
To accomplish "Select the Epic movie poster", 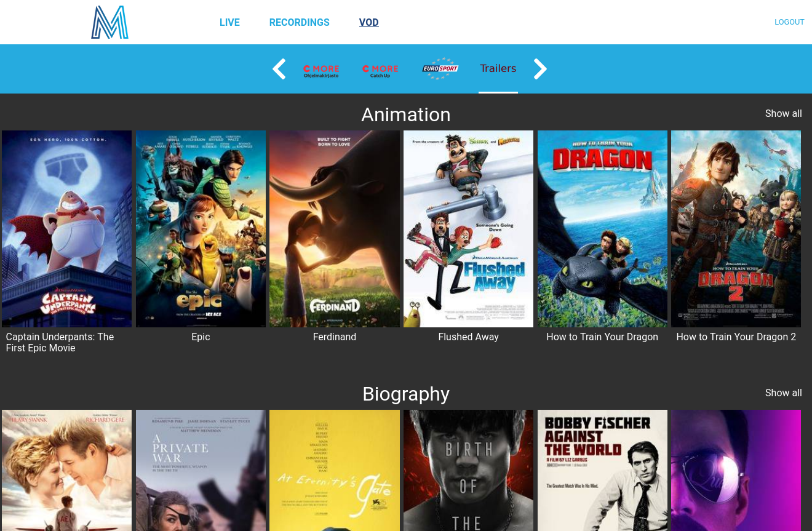I will [x=201, y=228].
